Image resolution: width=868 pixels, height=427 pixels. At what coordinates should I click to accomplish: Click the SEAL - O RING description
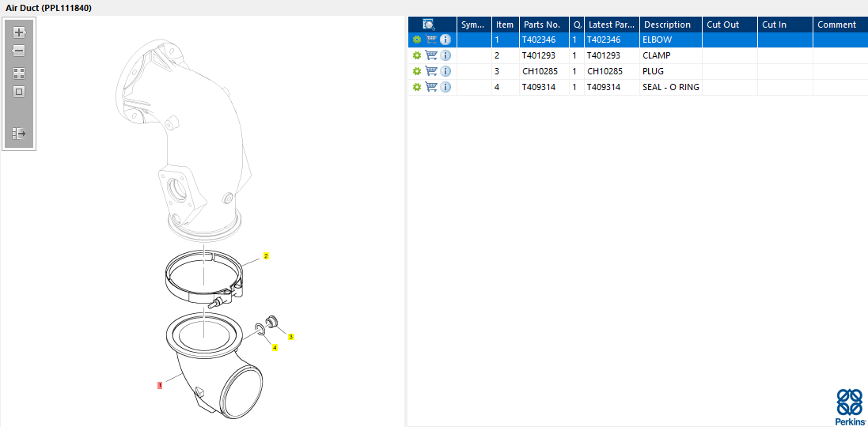pyautogui.click(x=671, y=87)
